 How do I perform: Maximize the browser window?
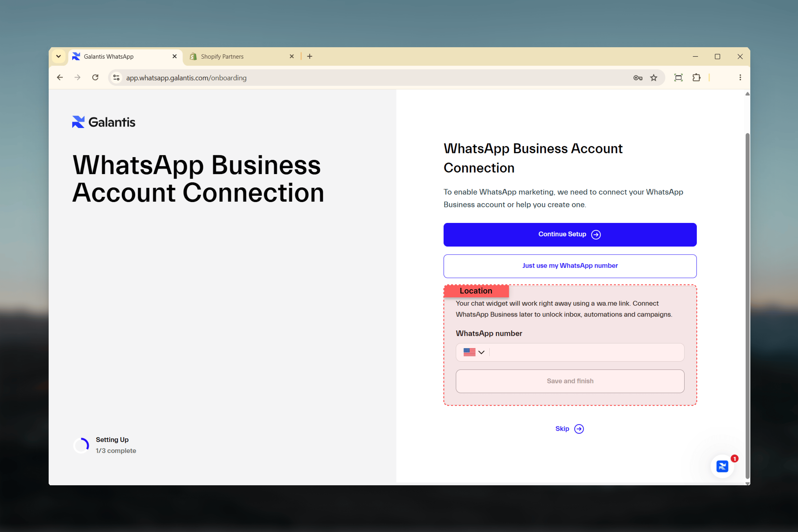717,56
